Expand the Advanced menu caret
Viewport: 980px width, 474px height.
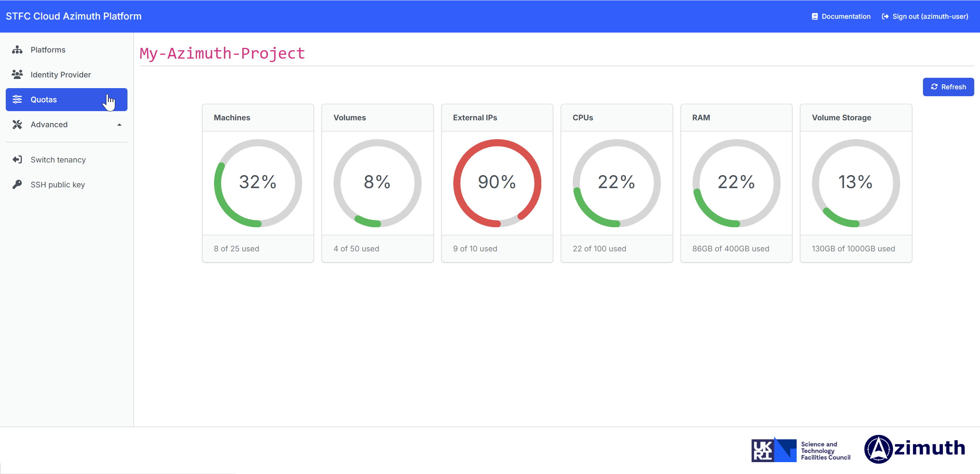[x=119, y=125]
